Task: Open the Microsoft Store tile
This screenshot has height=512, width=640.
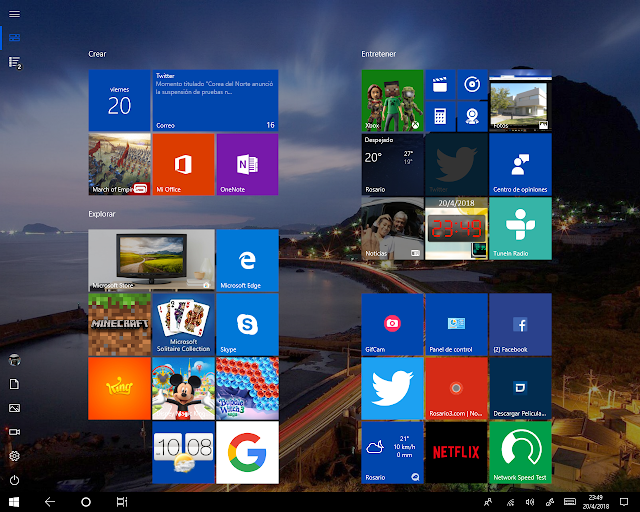Action: (x=151, y=260)
